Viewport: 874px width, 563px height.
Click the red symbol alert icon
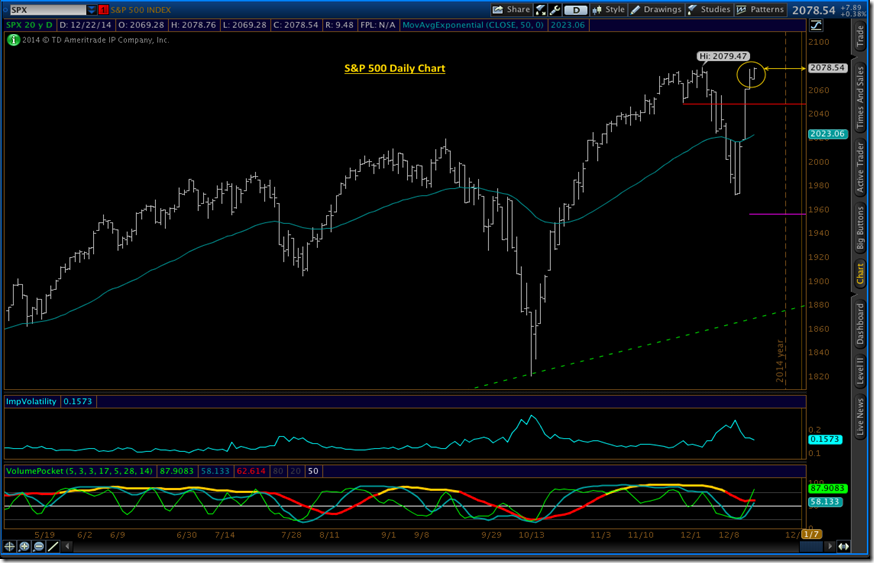pyautogui.click(x=103, y=10)
